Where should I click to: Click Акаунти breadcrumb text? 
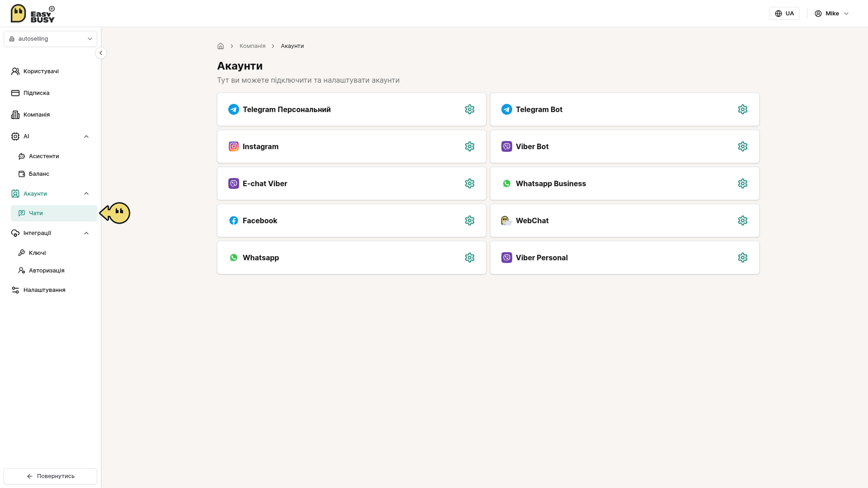pyautogui.click(x=292, y=46)
